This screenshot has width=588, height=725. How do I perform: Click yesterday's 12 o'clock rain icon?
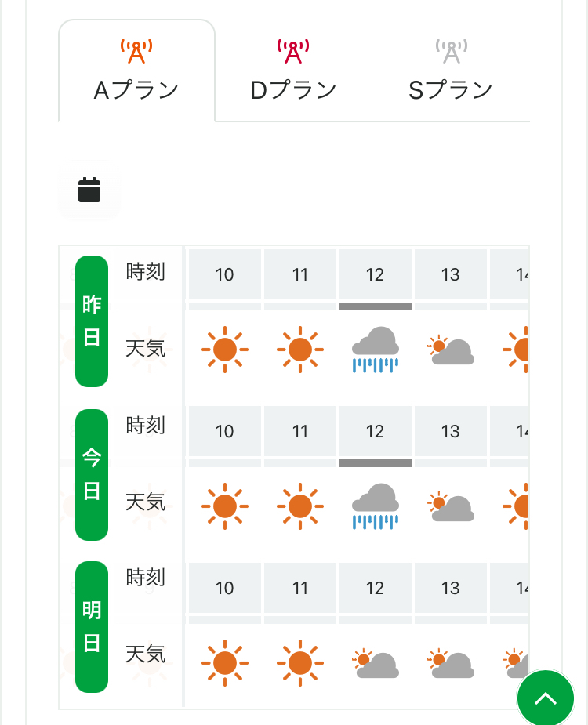point(376,350)
